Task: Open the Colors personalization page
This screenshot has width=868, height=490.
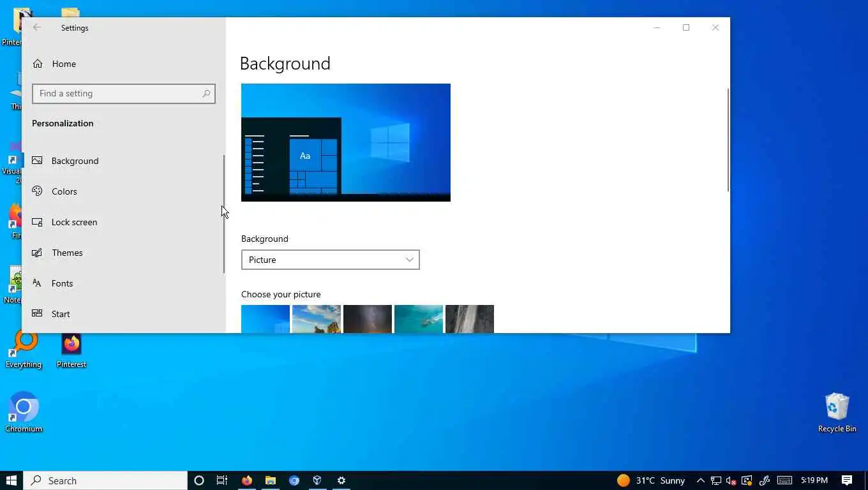Action: click(x=123, y=191)
